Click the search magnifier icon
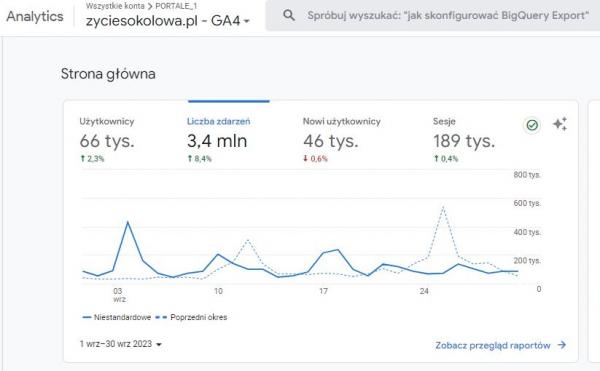 [289, 15]
